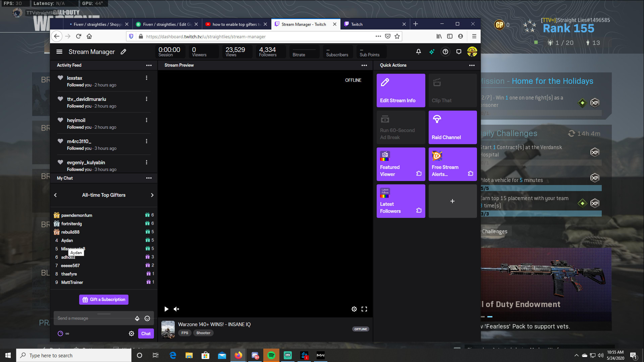Open options for lexstax follow event
This screenshot has width=644, height=362.
coord(147,78)
